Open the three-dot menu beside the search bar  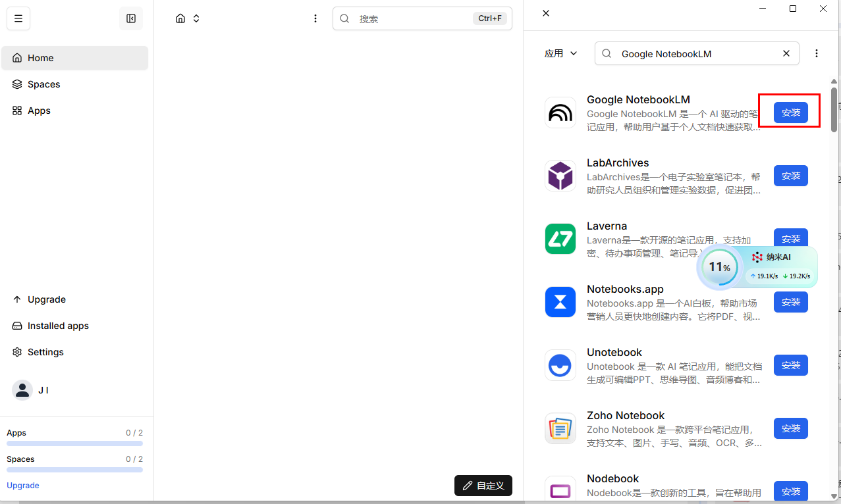(315, 18)
